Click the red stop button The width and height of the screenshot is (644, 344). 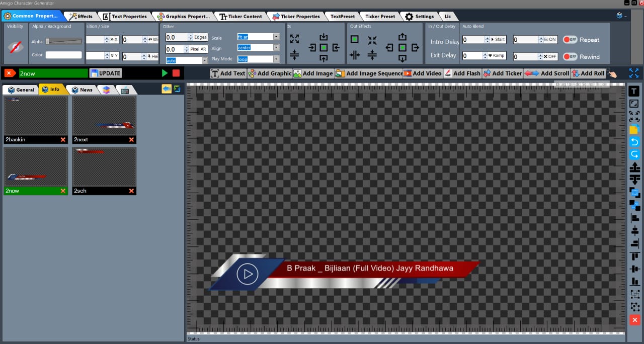[x=176, y=73]
